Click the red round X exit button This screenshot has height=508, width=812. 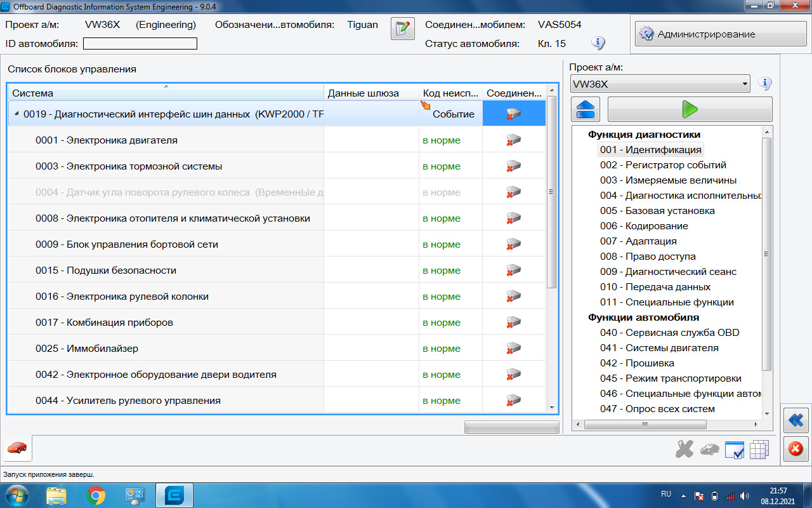pyautogui.click(x=795, y=449)
